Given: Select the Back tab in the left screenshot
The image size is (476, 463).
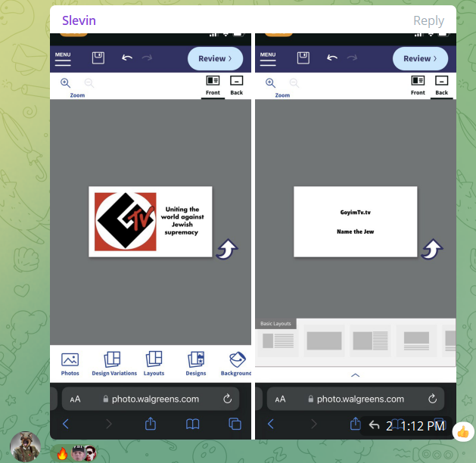Looking at the screenshot, I should click(236, 85).
